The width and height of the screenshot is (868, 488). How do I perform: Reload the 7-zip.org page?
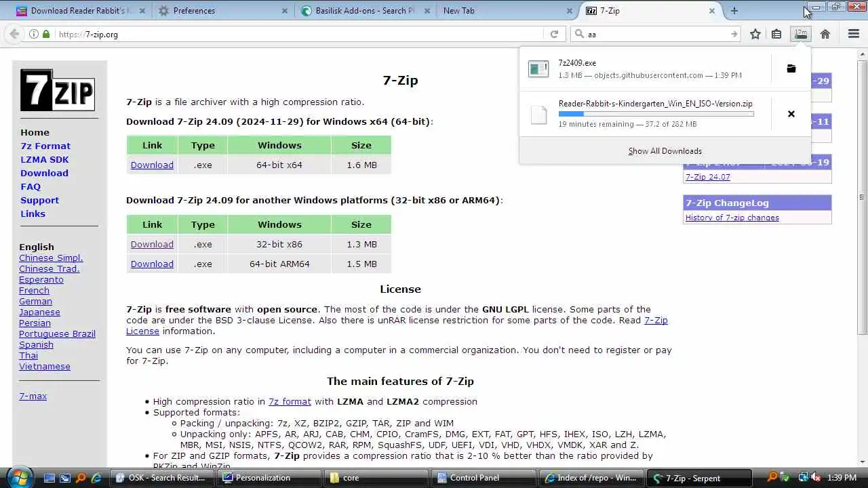(554, 34)
